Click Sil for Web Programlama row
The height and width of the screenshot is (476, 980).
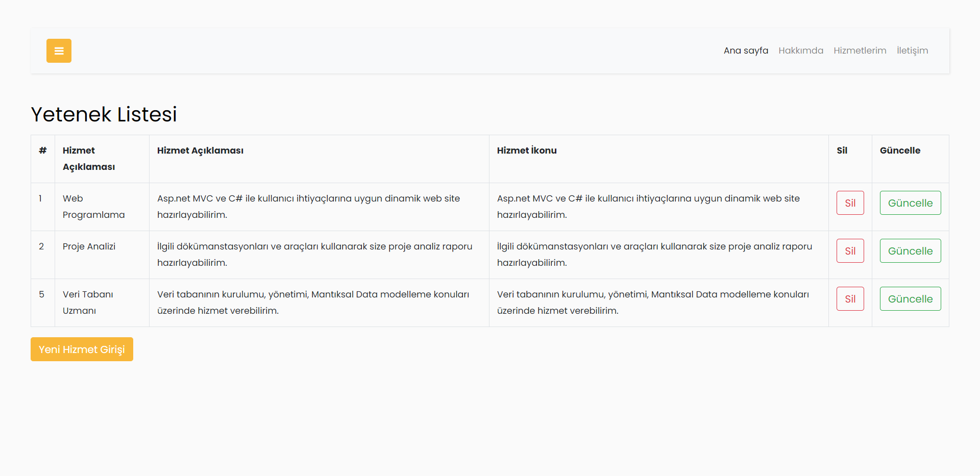coord(850,203)
